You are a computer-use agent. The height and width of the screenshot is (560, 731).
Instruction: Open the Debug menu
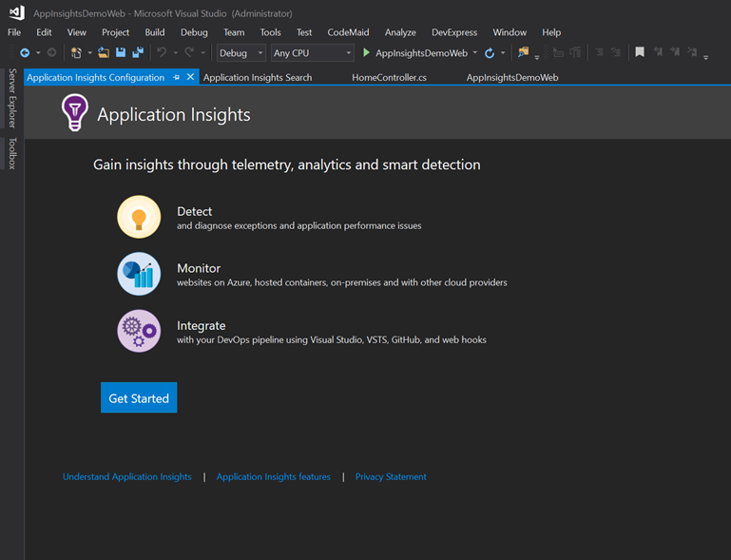194,32
